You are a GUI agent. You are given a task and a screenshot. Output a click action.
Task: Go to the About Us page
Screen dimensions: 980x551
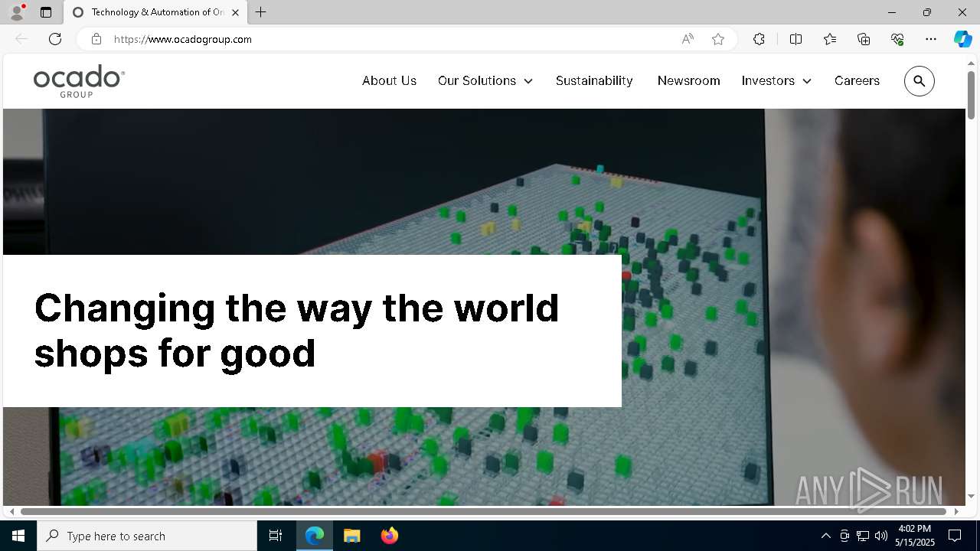389,80
